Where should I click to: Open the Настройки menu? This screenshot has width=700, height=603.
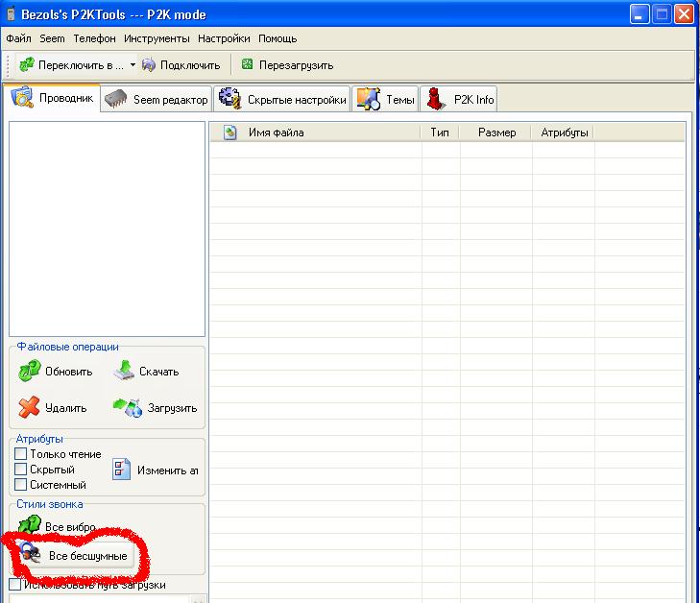coord(224,38)
